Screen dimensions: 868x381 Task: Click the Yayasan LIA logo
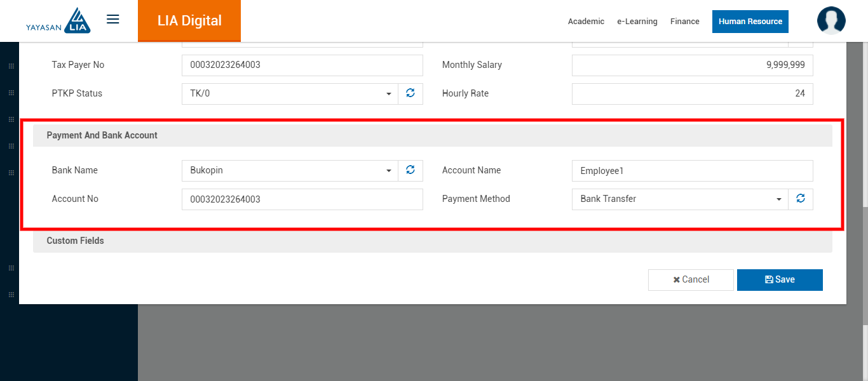[58, 20]
